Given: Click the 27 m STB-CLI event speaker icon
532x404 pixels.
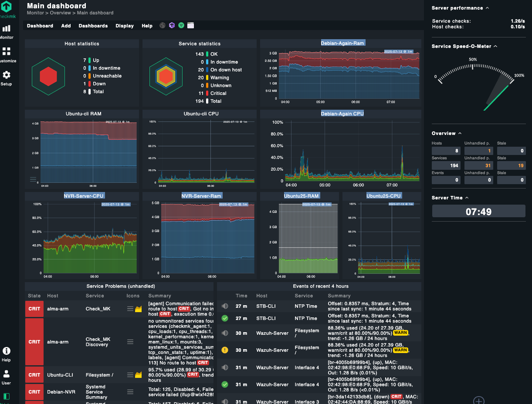Looking at the screenshot, I should 225,306.
